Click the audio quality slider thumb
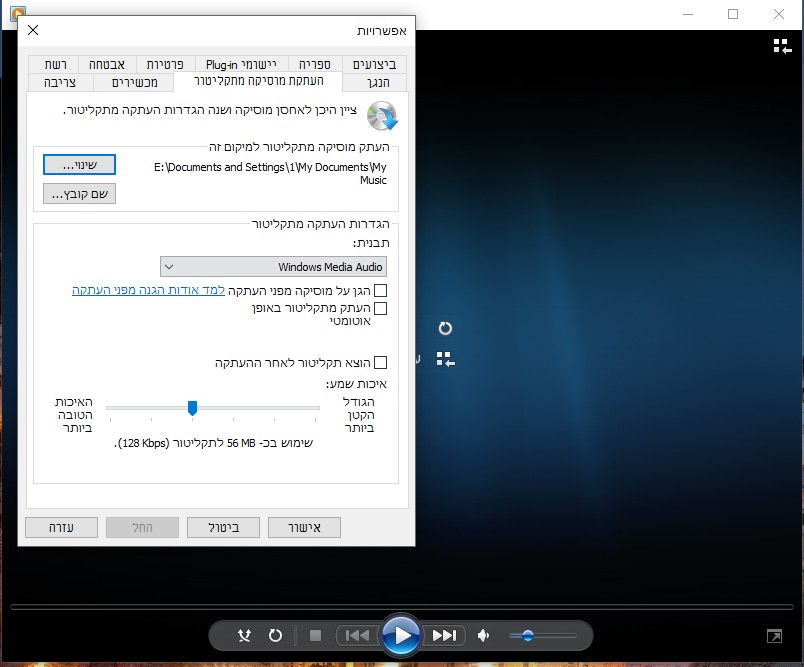804x667 pixels. pyautogui.click(x=192, y=408)
